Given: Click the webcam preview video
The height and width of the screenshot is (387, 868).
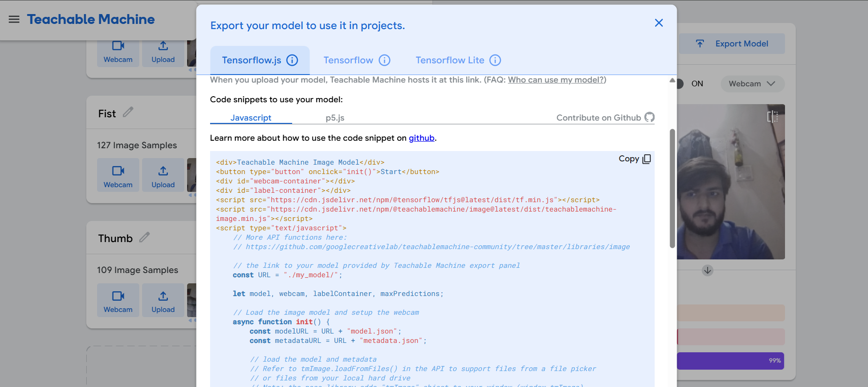Looking at the screenshot, I should (x=731, y=182).
